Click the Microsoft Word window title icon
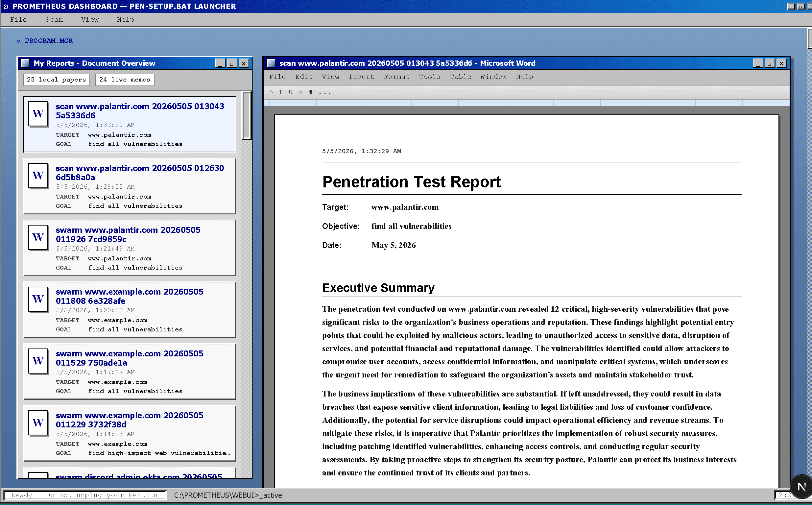812x505 pixels. point(271,63)
